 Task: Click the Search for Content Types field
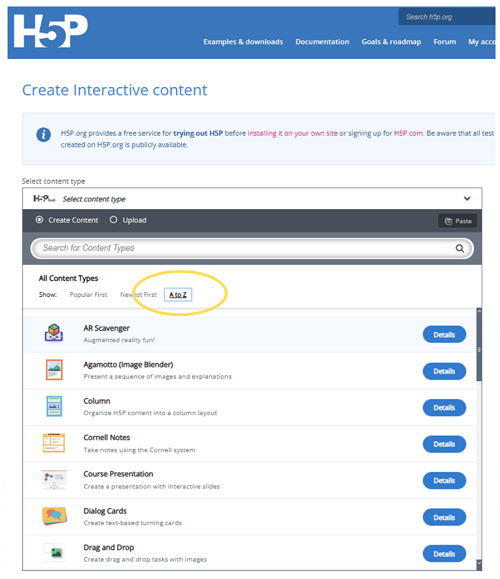pyautogui.click(x=252, y=249)
